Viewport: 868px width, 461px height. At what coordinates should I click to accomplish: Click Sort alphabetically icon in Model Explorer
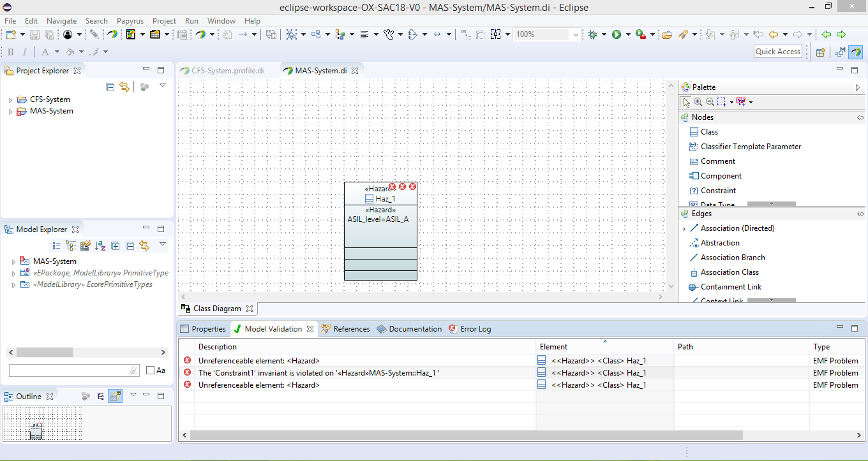pyautogui.click(x=100, y=245)
